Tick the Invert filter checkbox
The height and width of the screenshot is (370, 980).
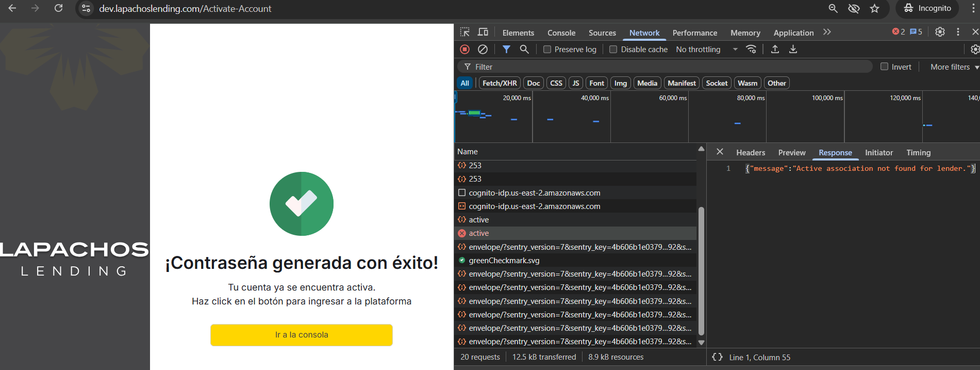pyautogui.click(x=885, y=67)
